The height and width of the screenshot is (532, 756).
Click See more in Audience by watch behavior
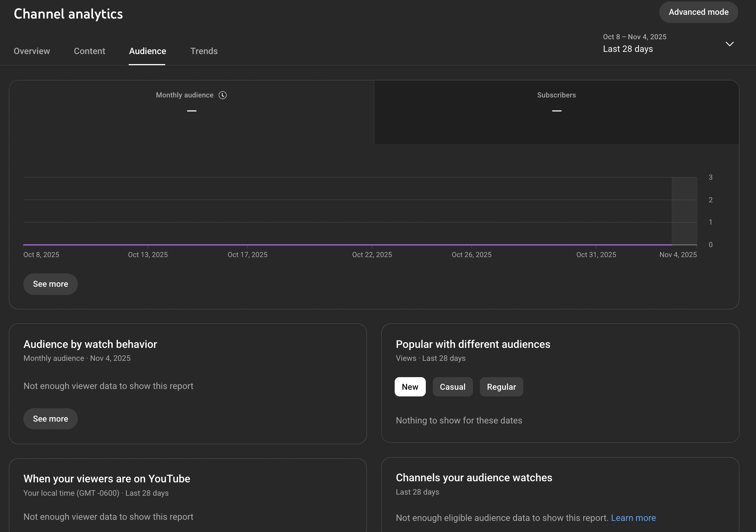tap(50, 419)
